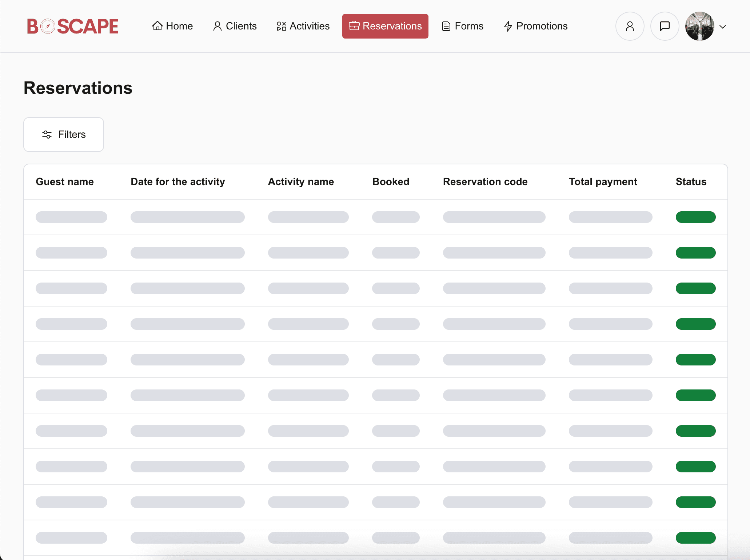Switch to the Promotions menu item
The height and width of the screenshot is (560, 750).
click(536, 26)
